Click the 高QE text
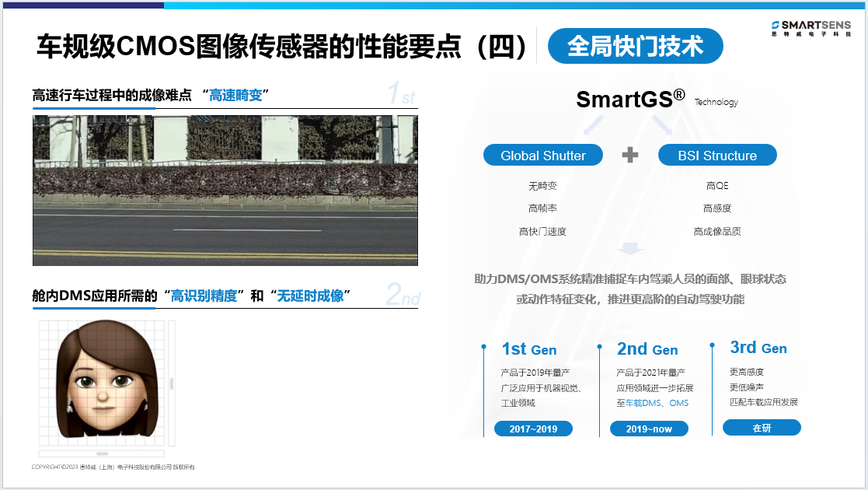Viewport: 868px width, 490px height. [717, 186]
